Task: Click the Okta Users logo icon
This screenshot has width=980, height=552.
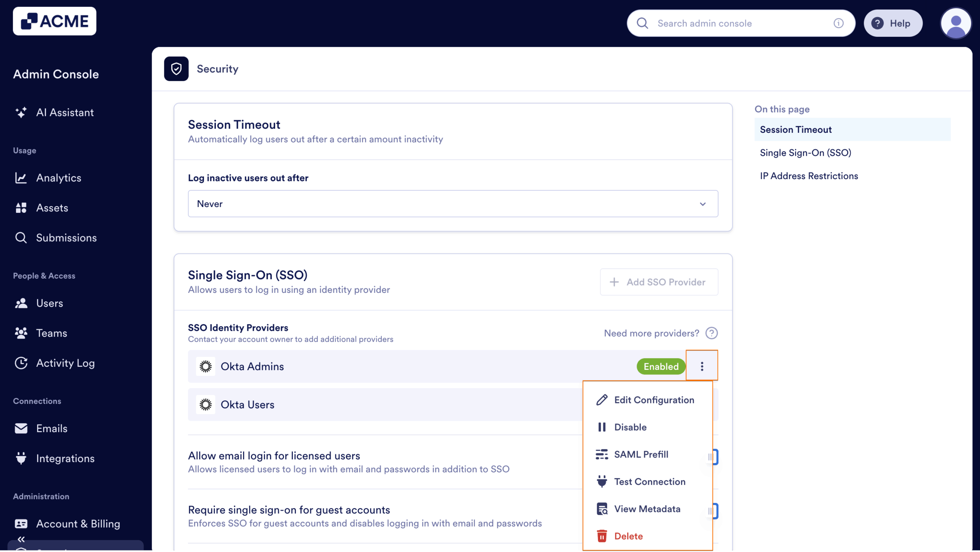Action: 206,405
